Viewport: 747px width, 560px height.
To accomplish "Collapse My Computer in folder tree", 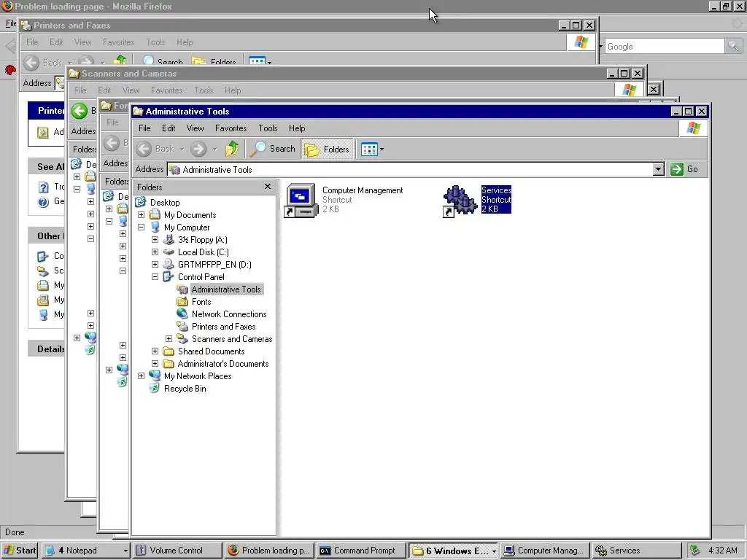I will pos(141,227).
